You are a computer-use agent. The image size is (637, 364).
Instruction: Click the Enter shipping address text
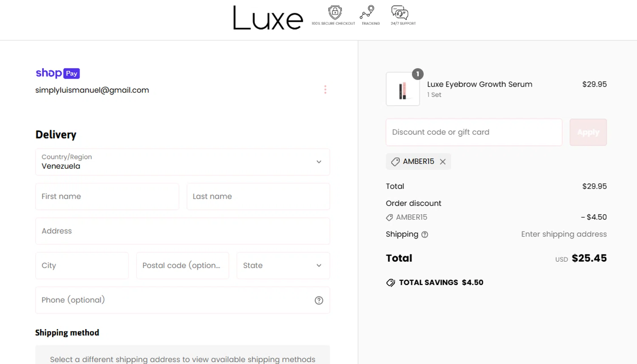click(x=564, y=234)
